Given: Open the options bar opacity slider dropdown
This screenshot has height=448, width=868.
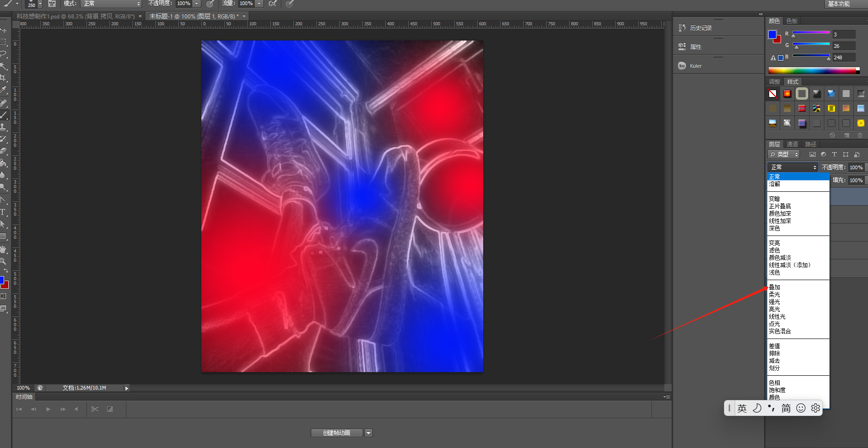Looking at the screenshot, I should (197, 4).
